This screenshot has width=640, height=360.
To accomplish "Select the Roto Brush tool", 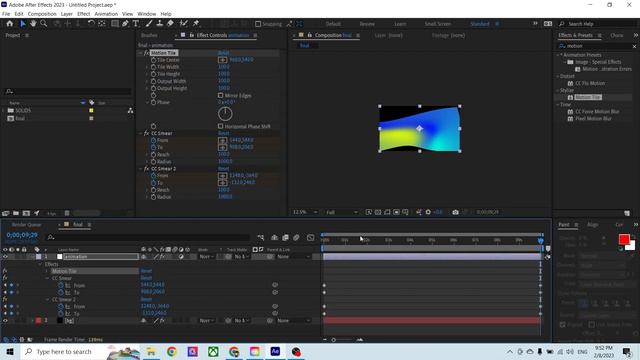I will [184, 24].
